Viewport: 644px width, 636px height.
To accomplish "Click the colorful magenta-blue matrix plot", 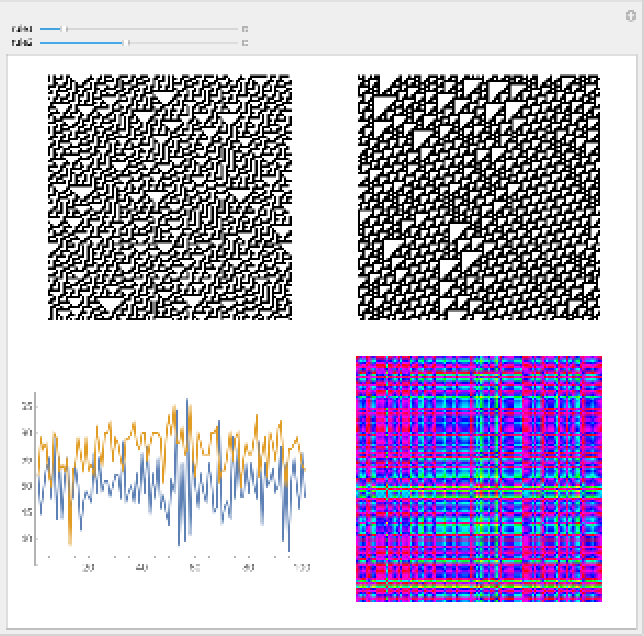I will point(478,479).
